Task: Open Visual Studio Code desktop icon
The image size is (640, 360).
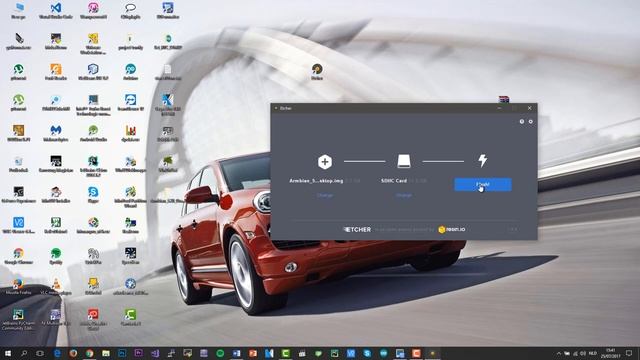Action: coord(56,11)
